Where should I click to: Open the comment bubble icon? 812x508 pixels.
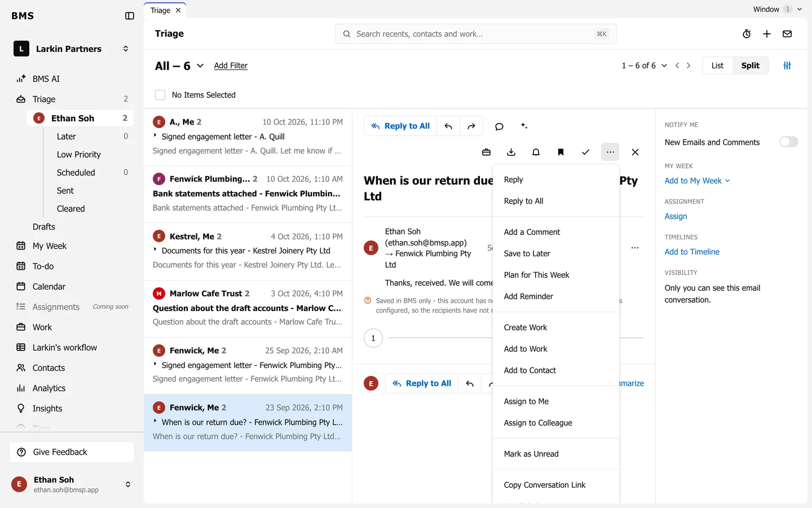point(499,126)
